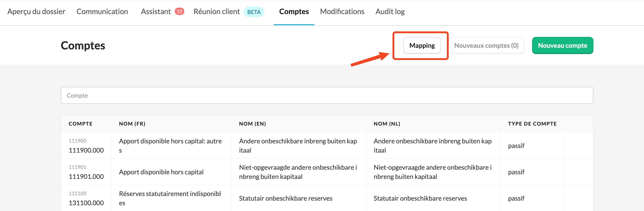Click the BETA badge beside Réunion client
The height and width of the screenshot is (211, 644).
(254, 12)
